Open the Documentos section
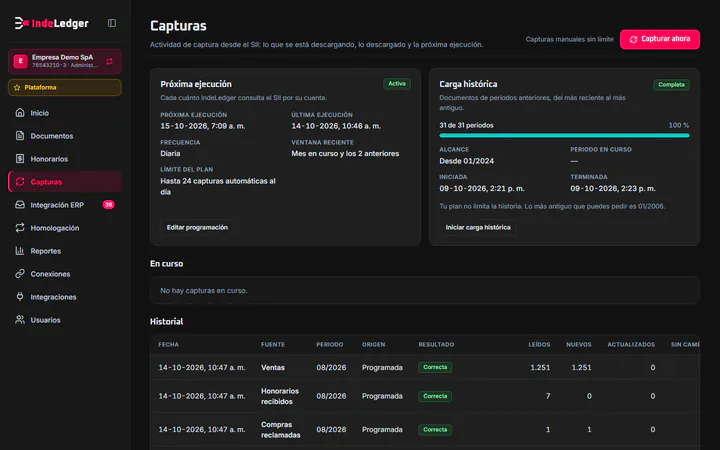The width and height of the screenshot is (720, 450). point(65,135)
